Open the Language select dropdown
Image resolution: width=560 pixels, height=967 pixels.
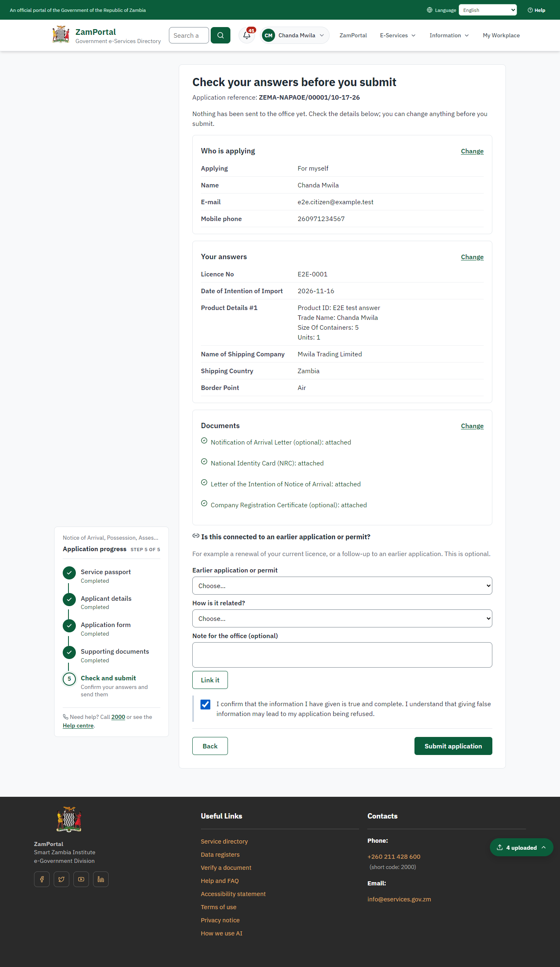click(488, 10)
